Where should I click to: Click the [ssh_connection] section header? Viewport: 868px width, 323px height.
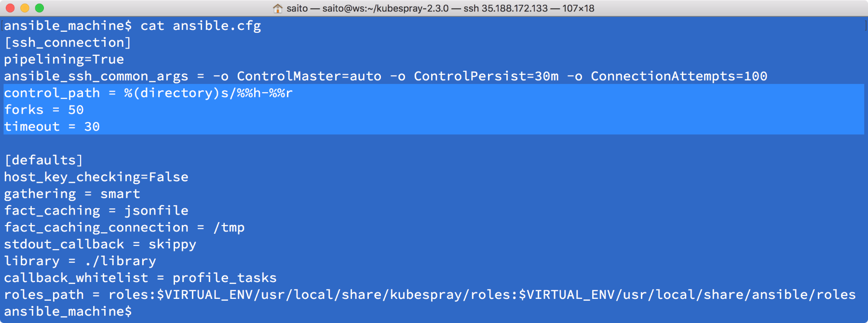pos(68,42)
